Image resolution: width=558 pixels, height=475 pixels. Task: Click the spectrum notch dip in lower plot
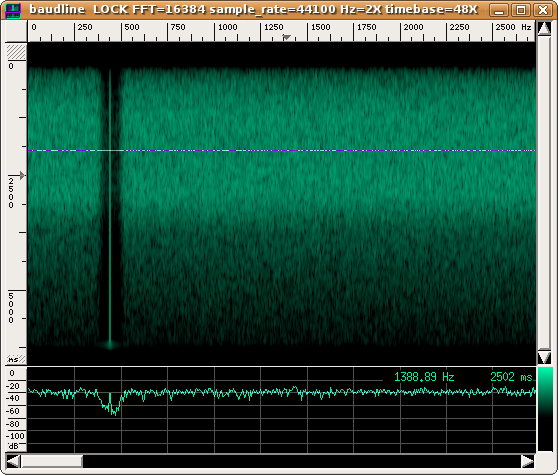click(x=111, y=405)
